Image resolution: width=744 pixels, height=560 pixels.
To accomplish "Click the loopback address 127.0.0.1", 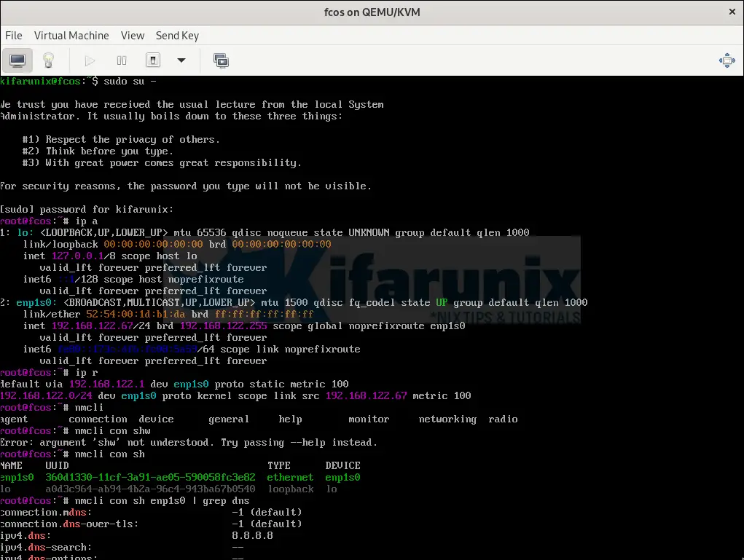I will pyautogui.click(x=78, y=256).
